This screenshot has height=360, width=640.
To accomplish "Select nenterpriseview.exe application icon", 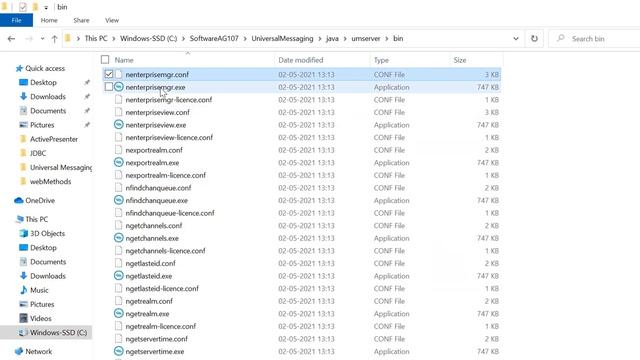I will tap(118, 124).
